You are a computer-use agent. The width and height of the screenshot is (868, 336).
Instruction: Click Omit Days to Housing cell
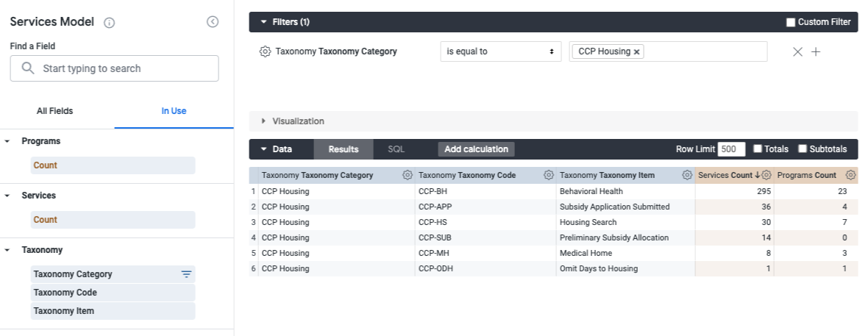[x=625, y=268]
